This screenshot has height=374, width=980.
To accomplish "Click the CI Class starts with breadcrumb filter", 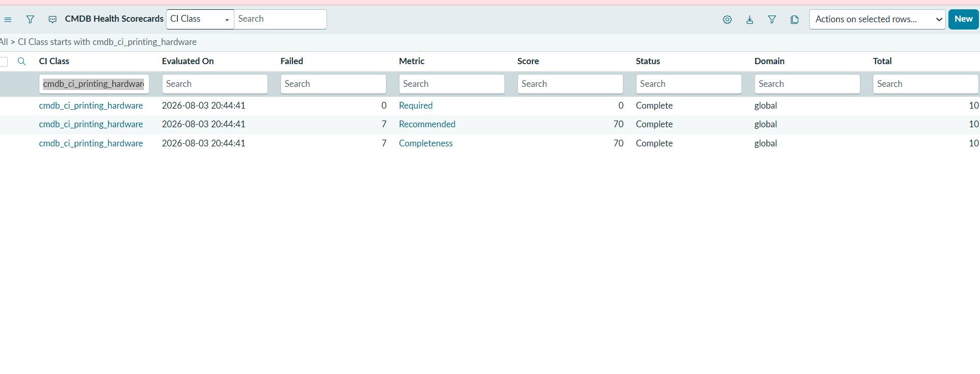I will coord(107,42).
